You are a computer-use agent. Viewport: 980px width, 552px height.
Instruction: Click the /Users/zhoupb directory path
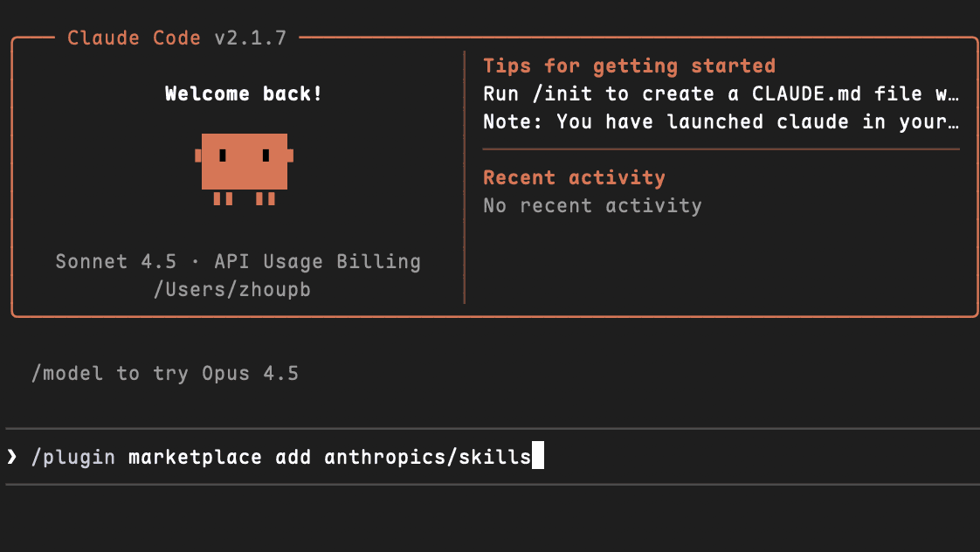[x=231, y=289]
